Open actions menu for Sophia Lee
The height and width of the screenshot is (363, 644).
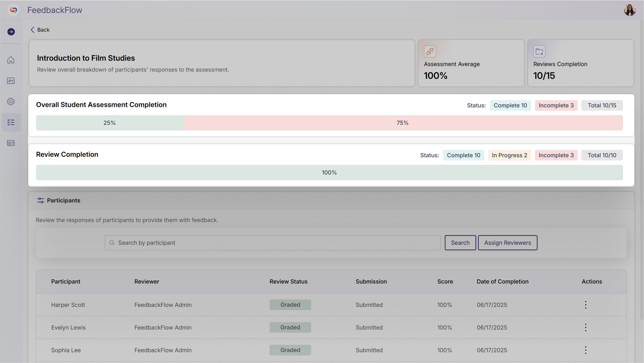point(585,350)
